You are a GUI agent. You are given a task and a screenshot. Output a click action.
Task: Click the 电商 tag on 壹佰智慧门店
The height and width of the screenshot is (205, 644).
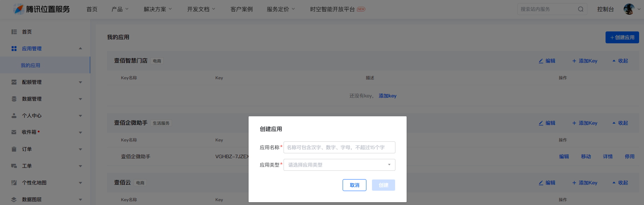coord(157,61)
